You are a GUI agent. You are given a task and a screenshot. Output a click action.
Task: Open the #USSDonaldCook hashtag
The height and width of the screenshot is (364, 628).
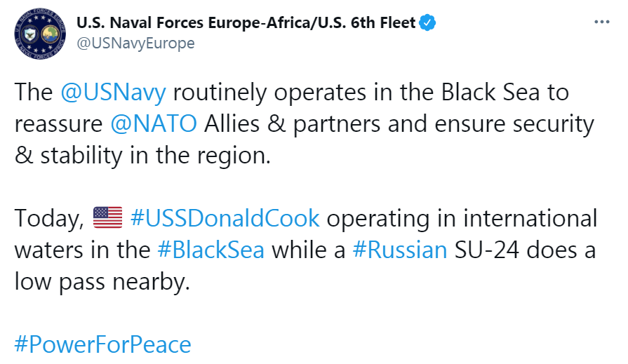tap(225, 219)
